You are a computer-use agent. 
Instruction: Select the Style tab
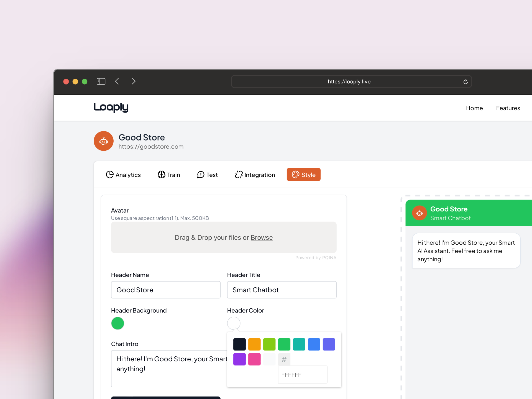[x=304, y=175]
